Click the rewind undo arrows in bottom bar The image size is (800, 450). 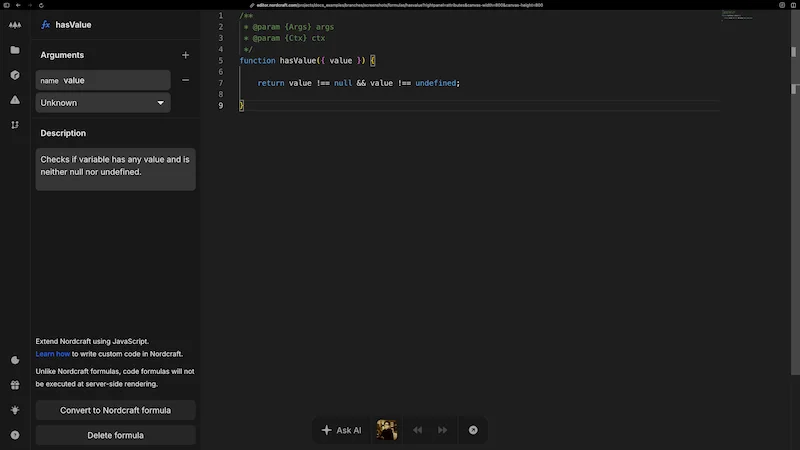tap(417, 430)
